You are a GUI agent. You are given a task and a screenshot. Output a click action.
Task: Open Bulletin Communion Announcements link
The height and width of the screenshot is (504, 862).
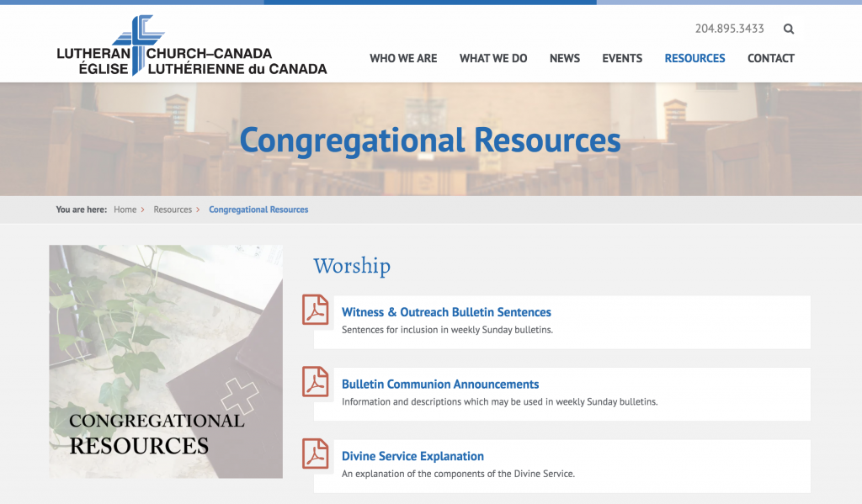point(440,385)
